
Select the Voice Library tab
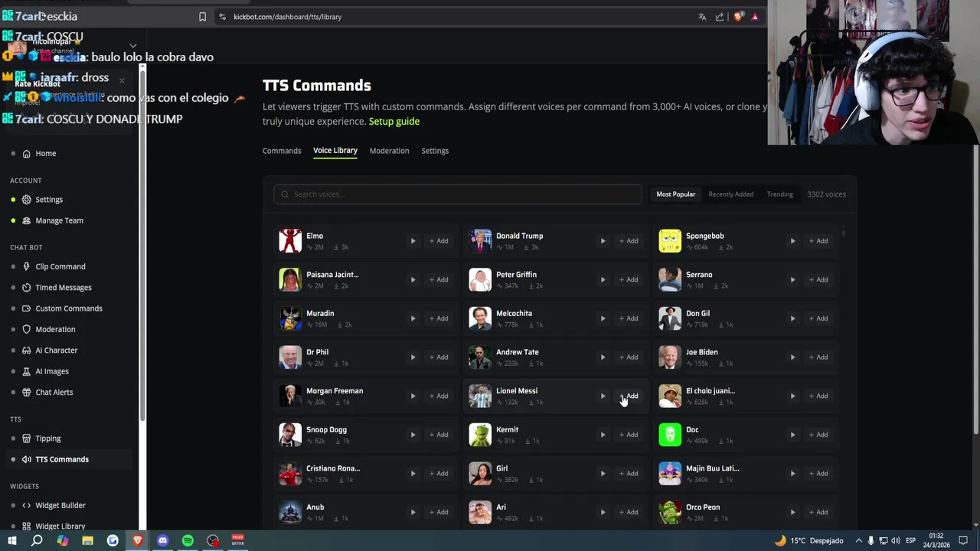(x=335, y=150)
